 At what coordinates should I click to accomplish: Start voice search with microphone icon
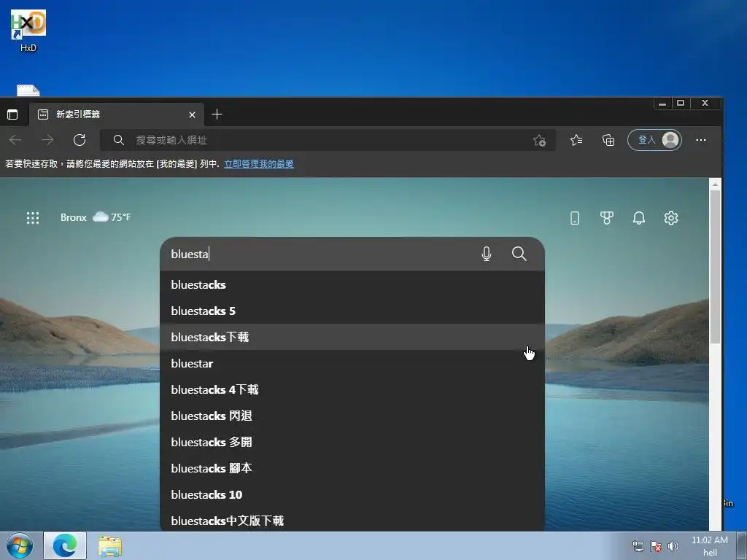[487, 254]
